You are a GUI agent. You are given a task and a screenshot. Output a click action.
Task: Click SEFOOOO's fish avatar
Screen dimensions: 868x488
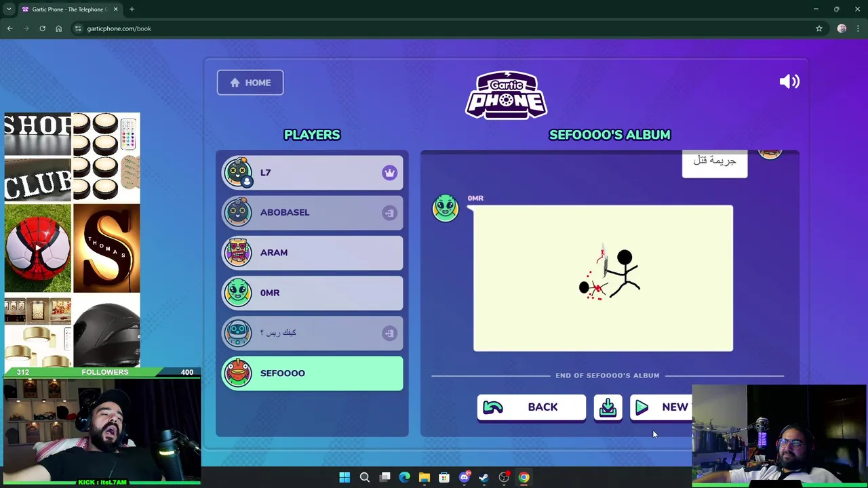tap(238, 373)
